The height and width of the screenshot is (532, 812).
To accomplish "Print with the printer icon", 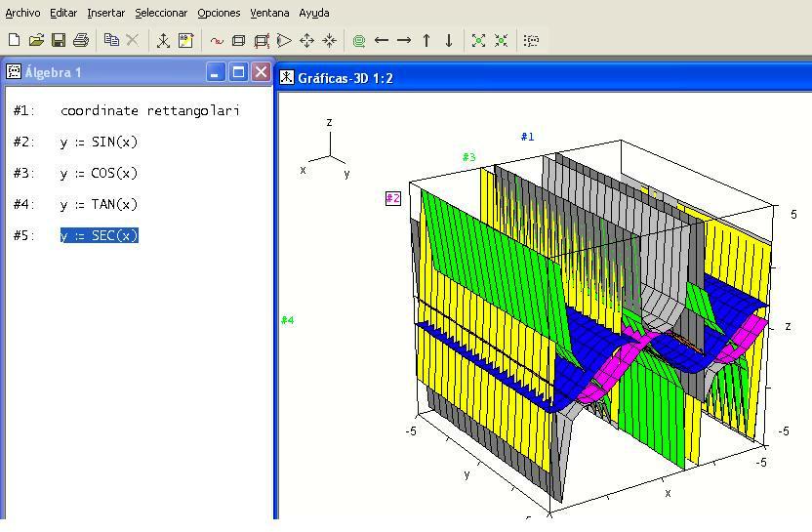I will 81,40.
